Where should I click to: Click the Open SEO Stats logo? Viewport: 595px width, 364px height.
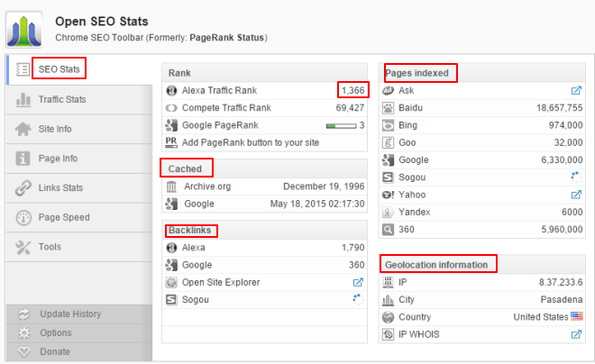click(x=24, y=30)
